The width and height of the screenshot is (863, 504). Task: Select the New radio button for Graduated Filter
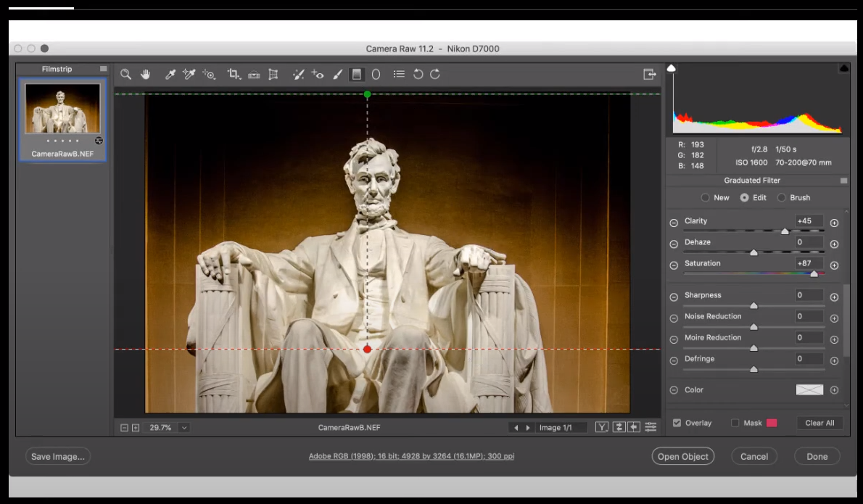(x=705, y=197)
